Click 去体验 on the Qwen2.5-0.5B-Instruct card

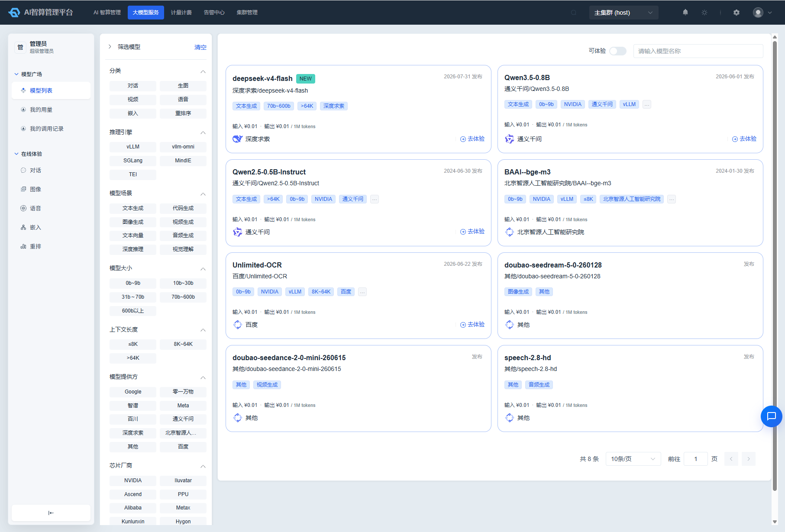(x=472, y=232)
